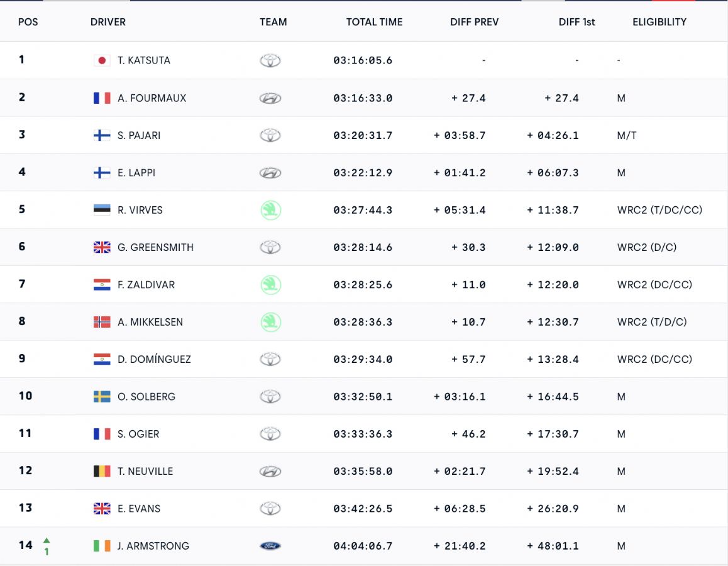Select driver G. GREENSMITH's name
Image resolution: width=728 pixels, height=566 pixels.
pos(155,248)
